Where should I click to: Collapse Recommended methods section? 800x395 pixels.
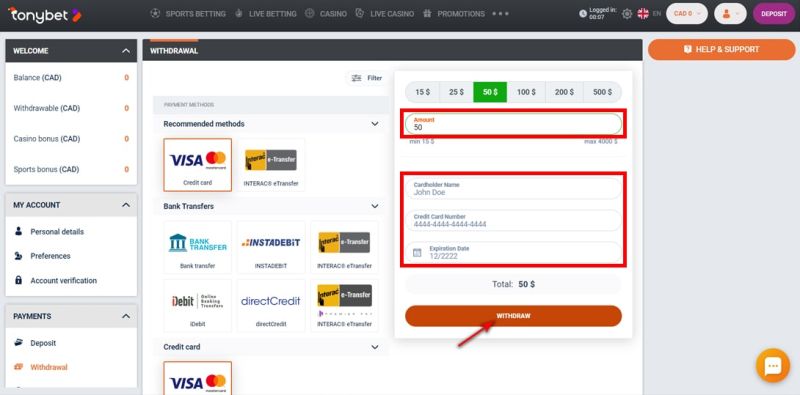(374, 124)
